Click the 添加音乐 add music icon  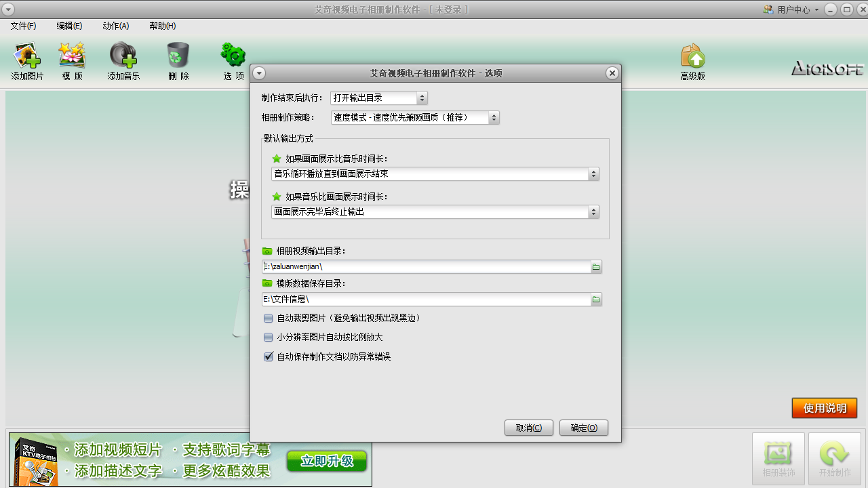point(123,60)
